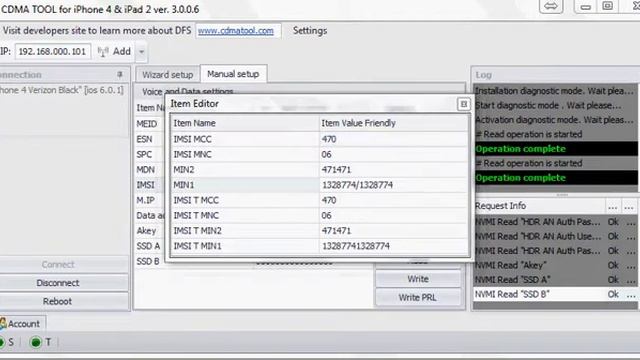The width and height of the screenshot is (640, 360).
Task: Select the Activation diagnostic mode log entry
Action: point(556,120)
